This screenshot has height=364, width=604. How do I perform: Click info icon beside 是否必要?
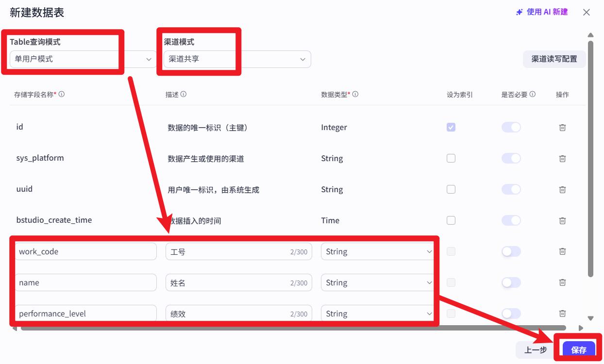point(533,94)
